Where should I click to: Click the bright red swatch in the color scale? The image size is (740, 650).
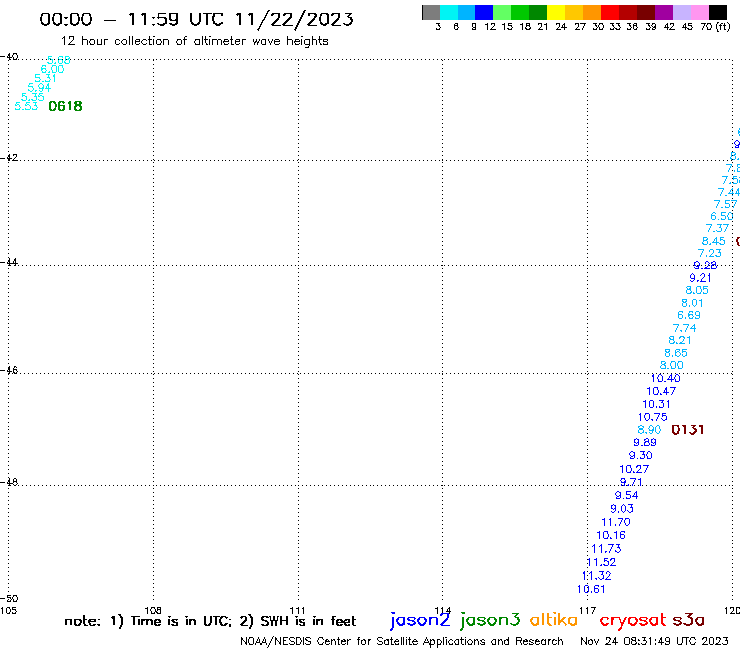click(x=610, y=12)
